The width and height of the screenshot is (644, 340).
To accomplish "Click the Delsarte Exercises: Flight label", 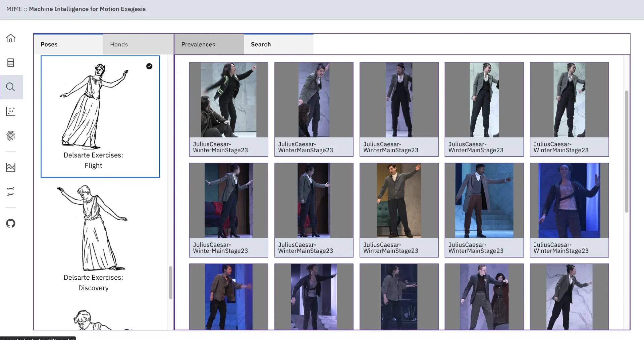I will click(93, 160).
